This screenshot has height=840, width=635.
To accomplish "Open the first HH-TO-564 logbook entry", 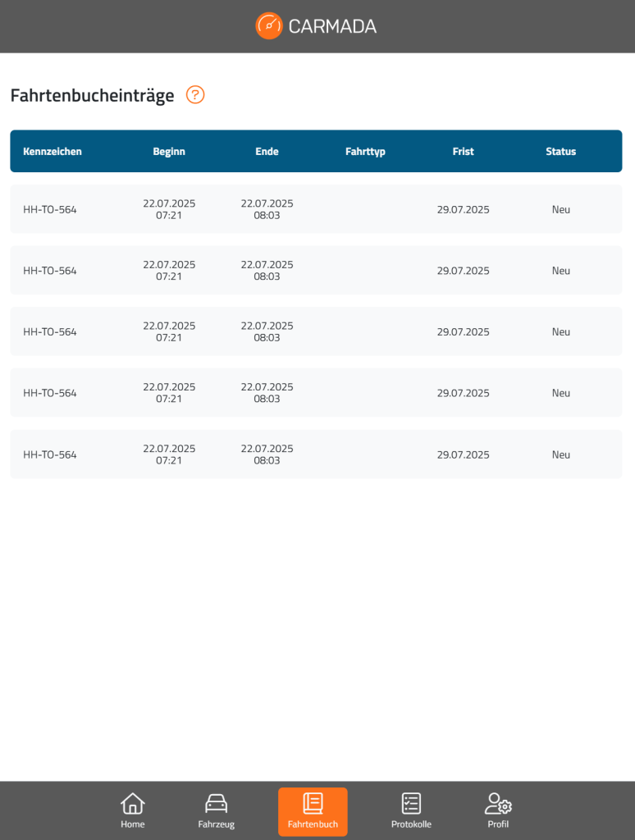I will (316, 209).
